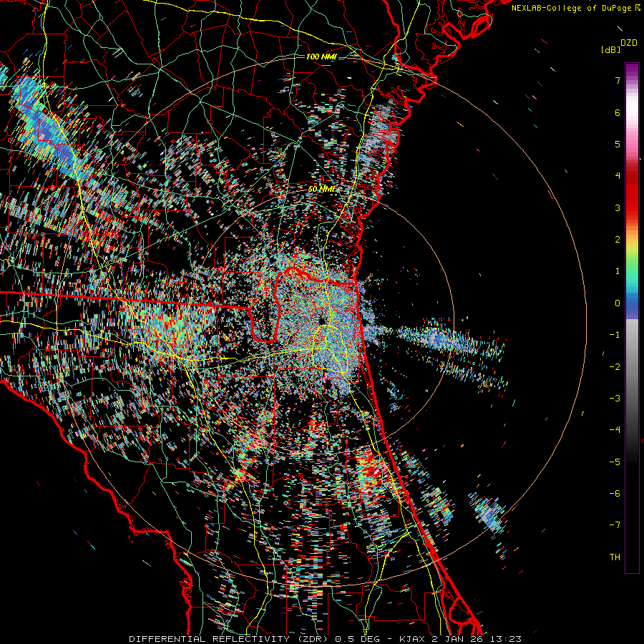644x644 pixels.
Task: Click the positive 3 scale label
Action: 618,208
